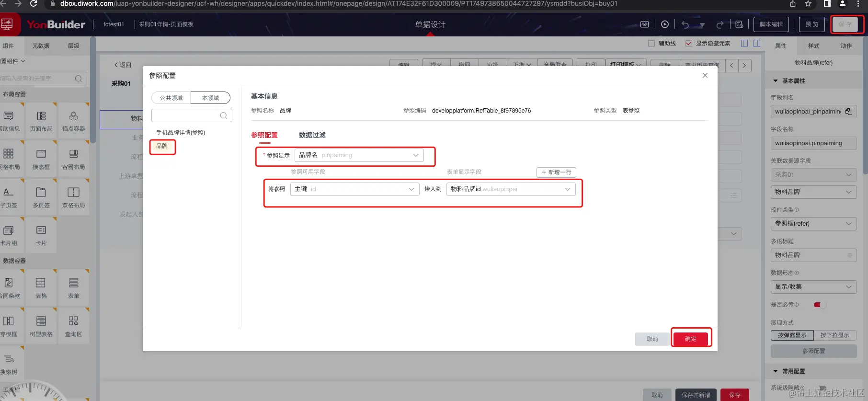Viewport: 868px width, 401px height.
Task: Switch to the 参照配置 tab
Action: pyautogui.click(x=264, y=135)
